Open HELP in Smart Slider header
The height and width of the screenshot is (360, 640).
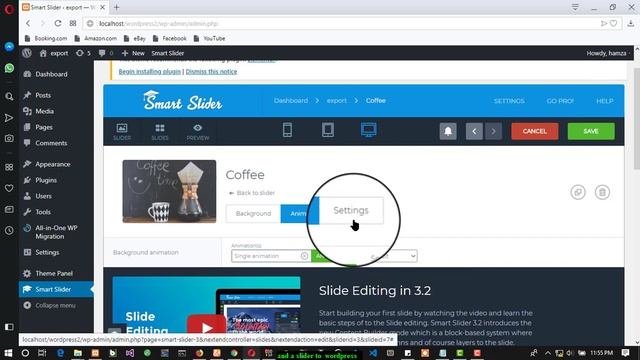[604, 101]
